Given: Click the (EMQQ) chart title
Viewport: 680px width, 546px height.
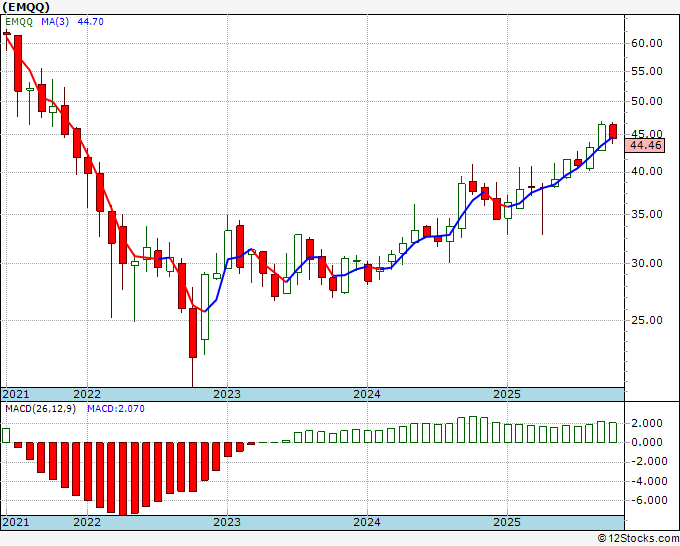Looking at the screenshot, I should click(26, 7).
